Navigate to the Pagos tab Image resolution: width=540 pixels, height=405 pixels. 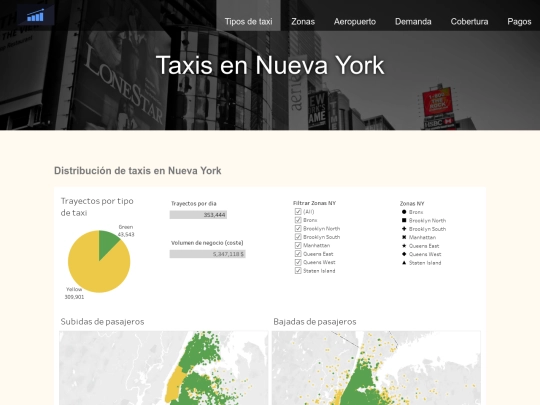point(519,21)
